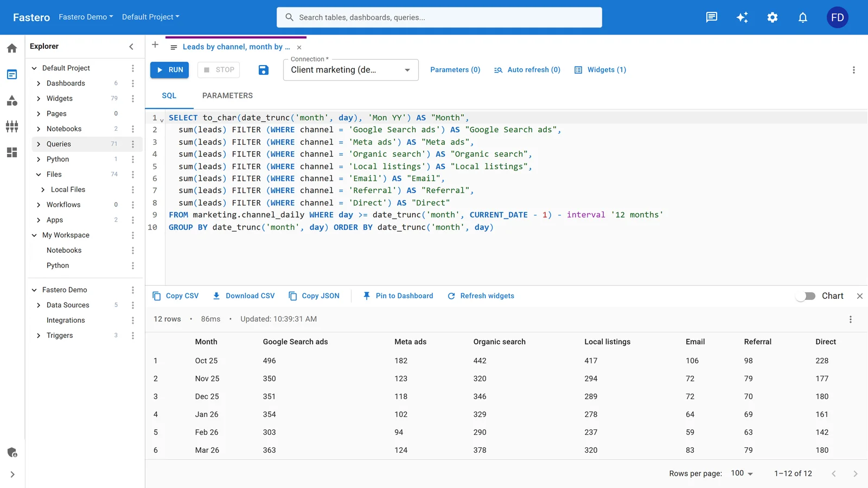
Task: Expand the Widgets tree node
Action: click(39, 99)
